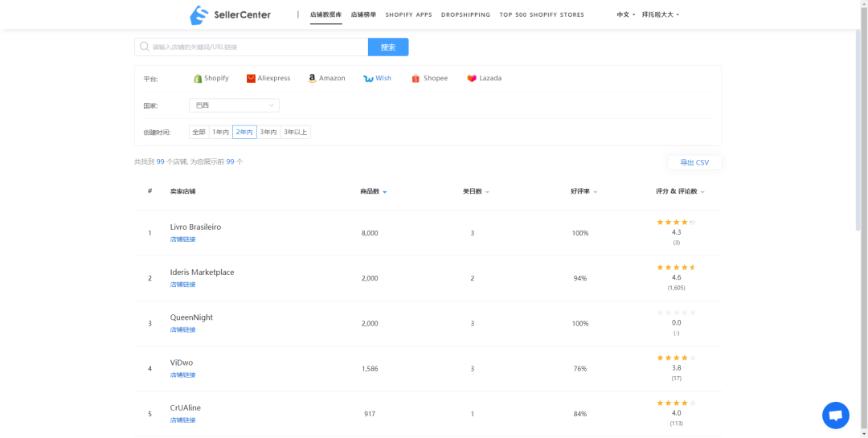Select the Aliexpress platform icon
868x438 pixels.
(x=251, y=79)
